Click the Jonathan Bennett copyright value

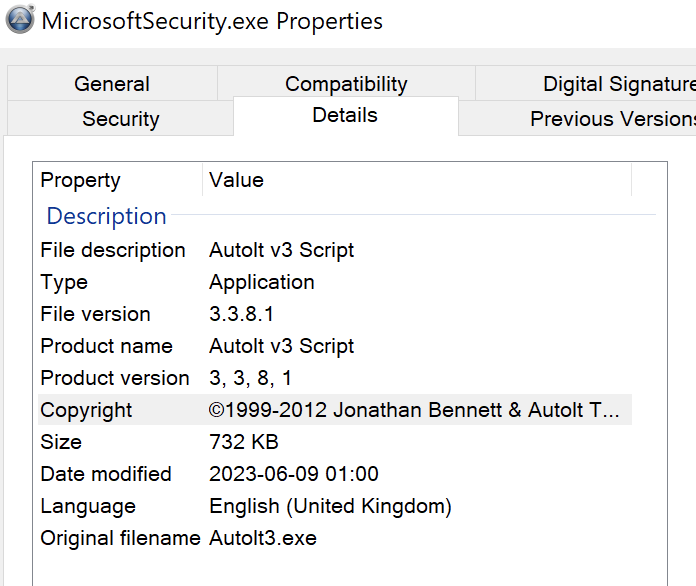coord(414,410)
